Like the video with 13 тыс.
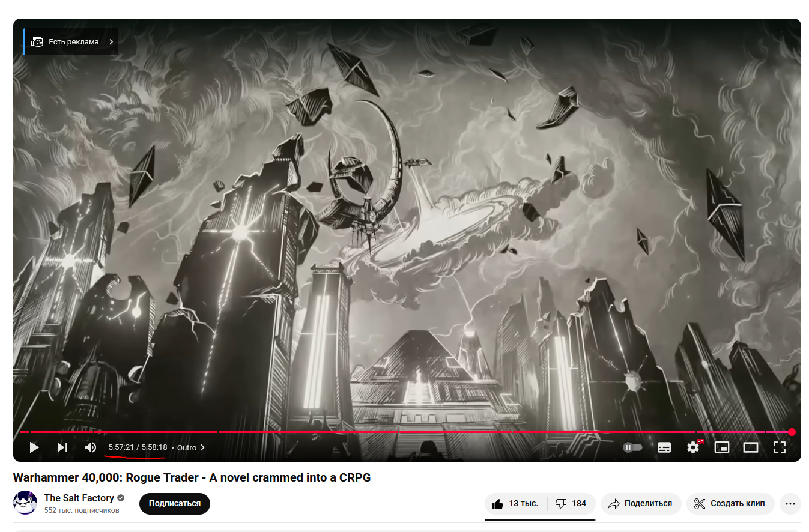Image resolution: width=809 pixels, height=532 pixels. (x=515, y=503)
